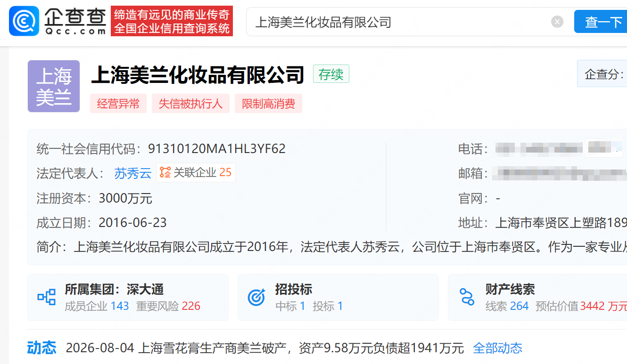
Task: Clear the search box with the X icon
Action: [x=557, y=22]
